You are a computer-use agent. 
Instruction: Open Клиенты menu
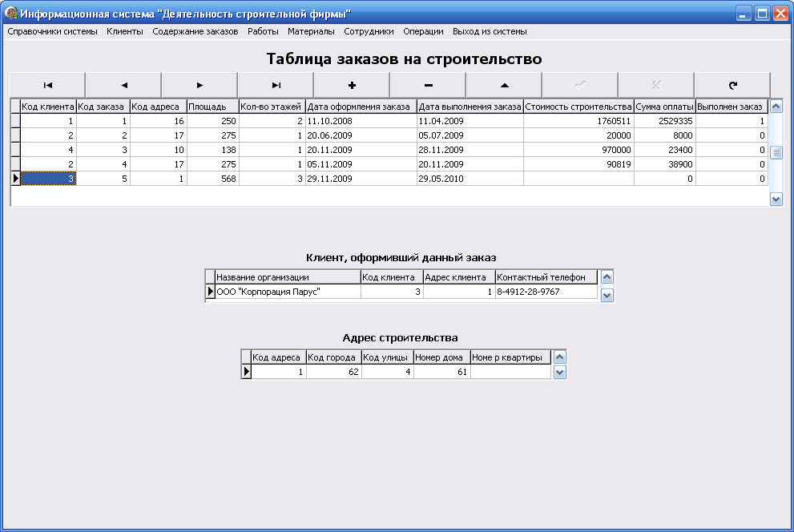pyautogui.click(x=124, y=31)
